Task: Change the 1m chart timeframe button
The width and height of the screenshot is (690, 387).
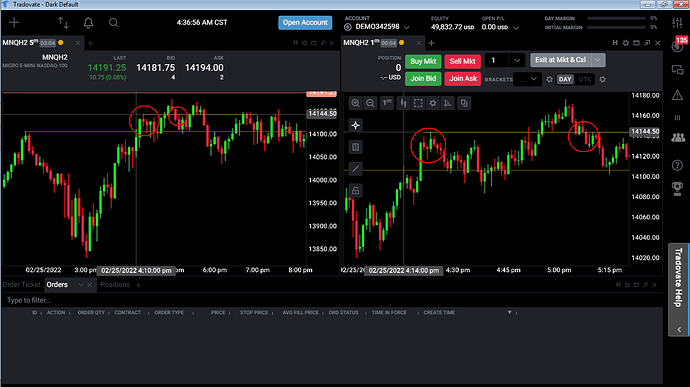Action: pos(387,103)
